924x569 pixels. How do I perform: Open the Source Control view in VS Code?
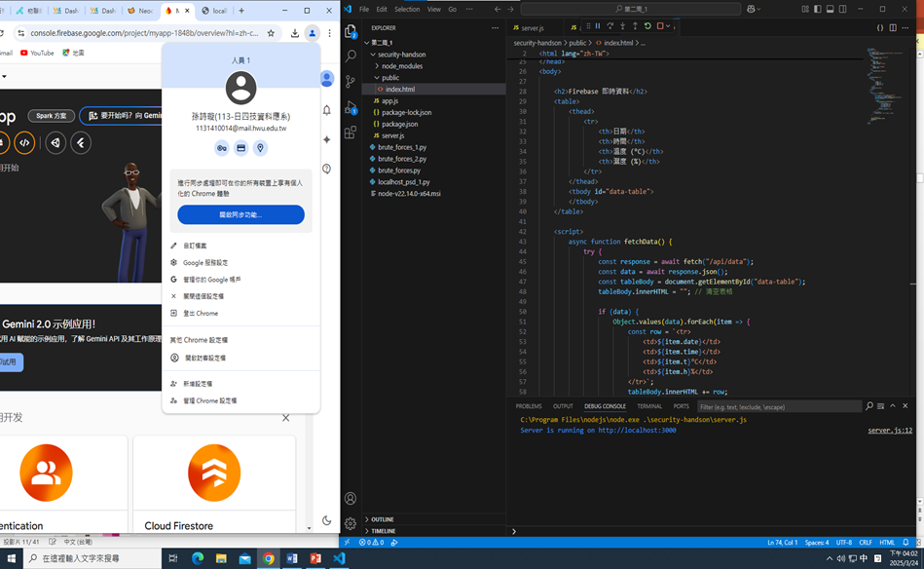pyautogui.click(x=351, y=81)
